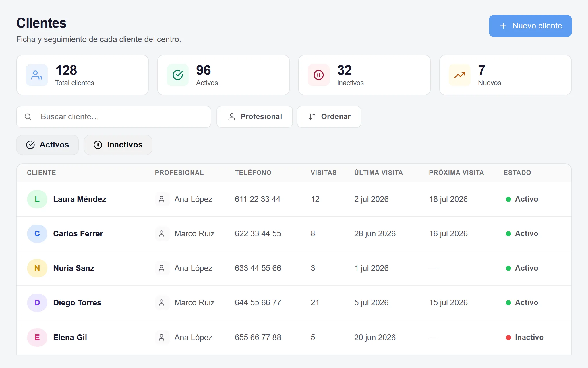Open the Ordenar sort dropdown
The height and width of the screenshot is (368, 588).
[329, 117]
